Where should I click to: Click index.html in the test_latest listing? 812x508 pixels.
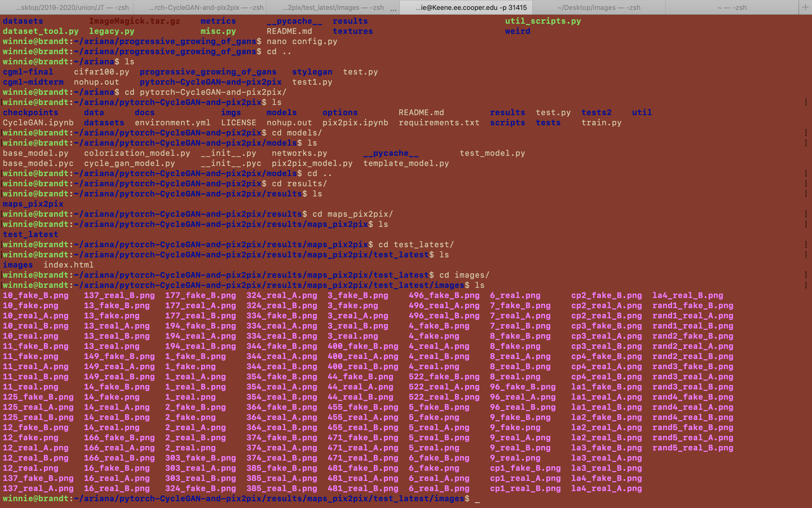click(69, 265)
